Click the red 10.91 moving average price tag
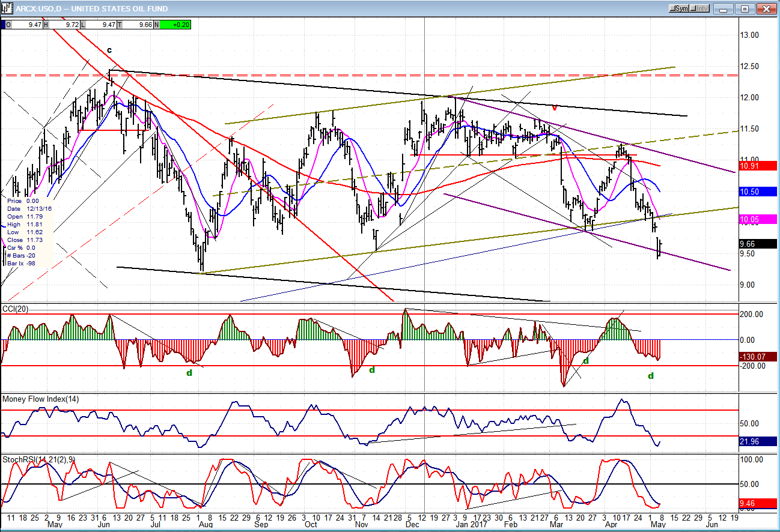 tap(758, 165)
